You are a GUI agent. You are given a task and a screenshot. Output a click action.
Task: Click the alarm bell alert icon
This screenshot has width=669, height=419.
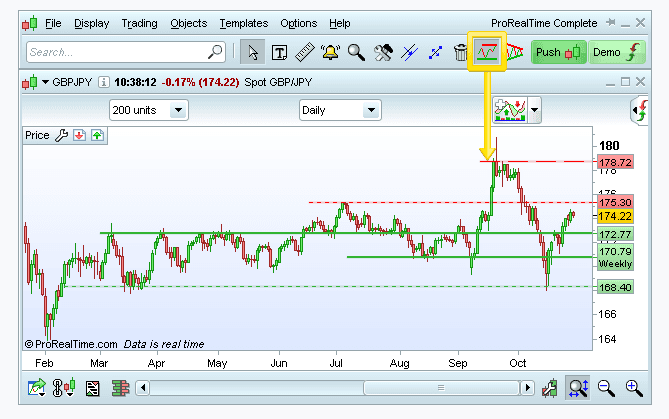331,52
